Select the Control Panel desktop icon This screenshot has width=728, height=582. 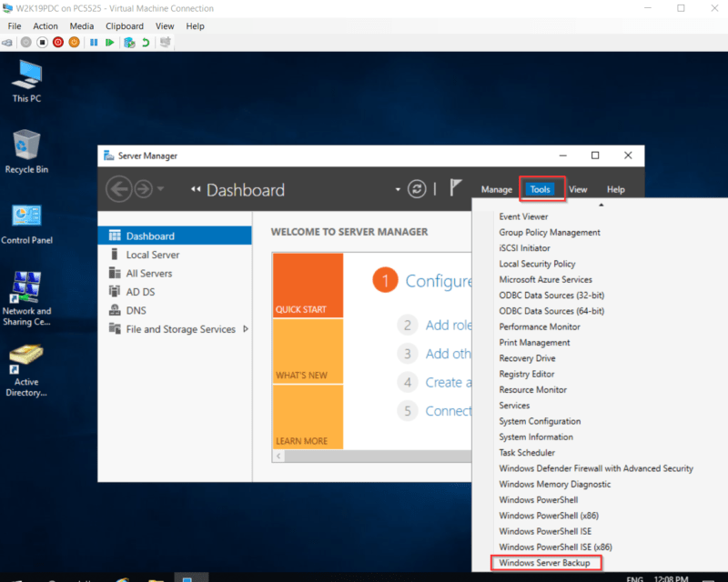point(26,225)
